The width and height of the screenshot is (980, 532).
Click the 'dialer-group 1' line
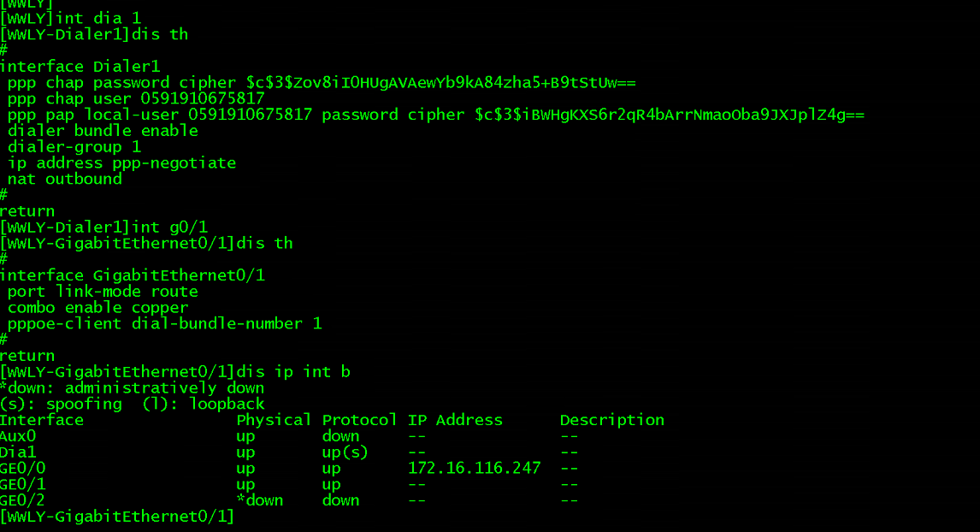tap(74, 147)
